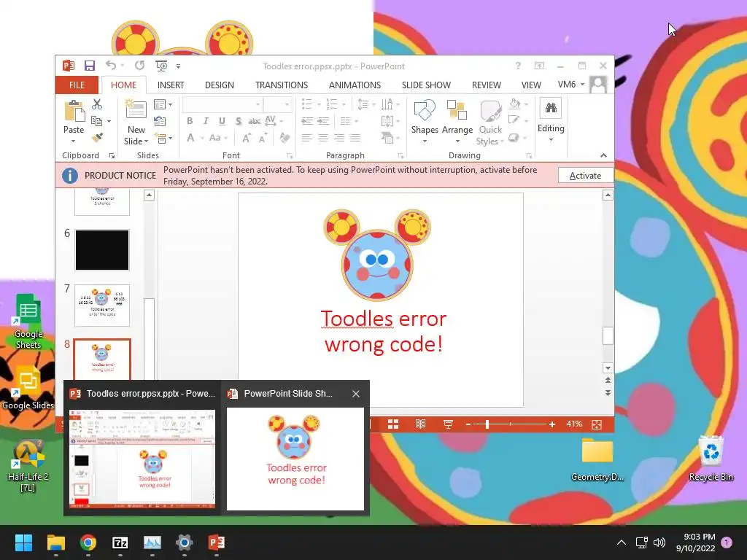Expand the Paste options arrow
747x560 pixels.
(x=74, y=141)
